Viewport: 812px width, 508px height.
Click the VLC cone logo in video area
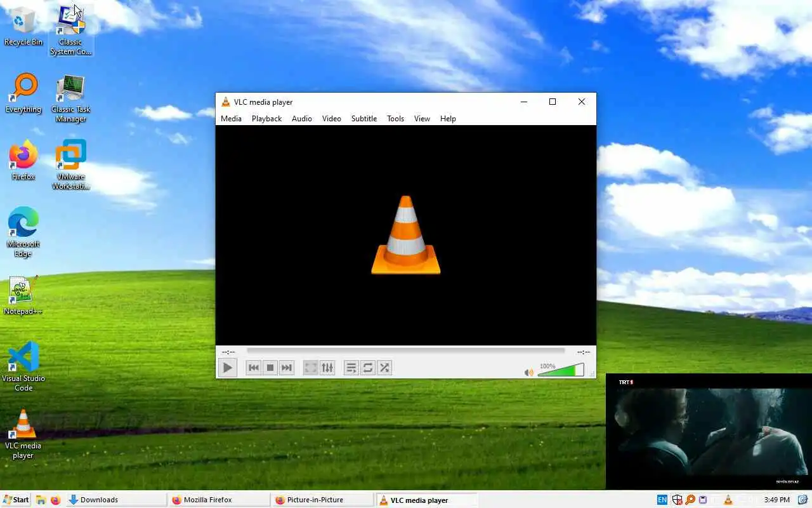tap(406, 235)
